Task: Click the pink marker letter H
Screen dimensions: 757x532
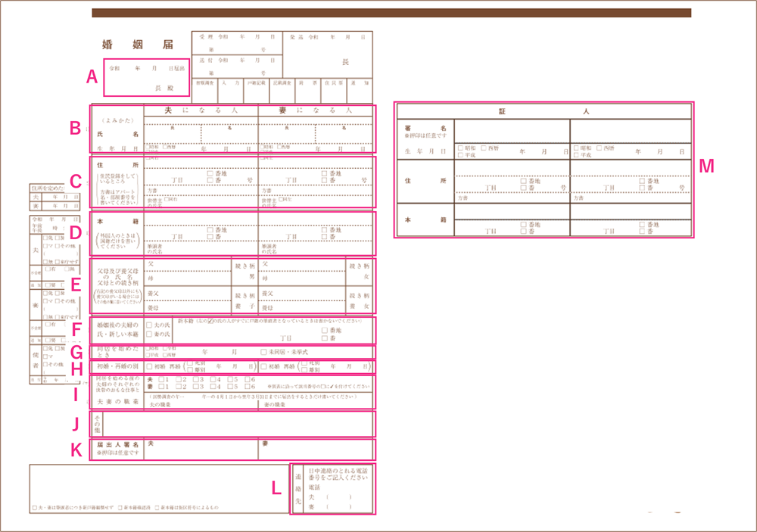Action: [x=75, y=368]
